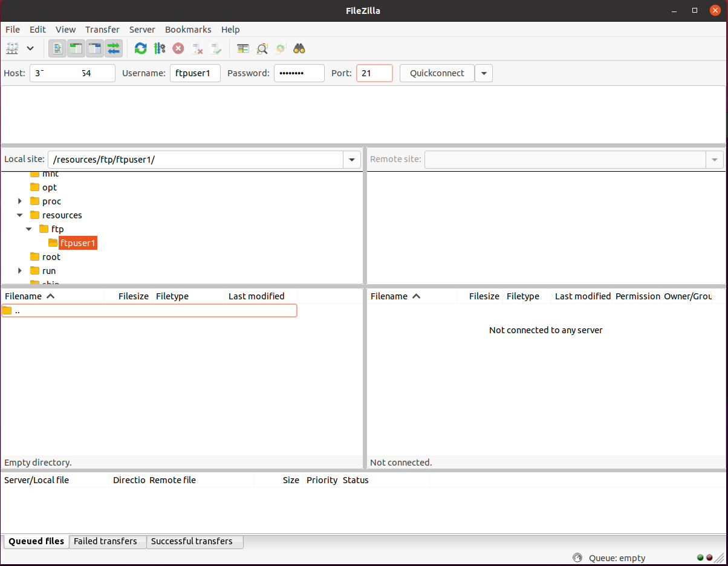
Task: Collapse the ftp folder tree node
Action: pyautogui.click(x=29, y=229)
